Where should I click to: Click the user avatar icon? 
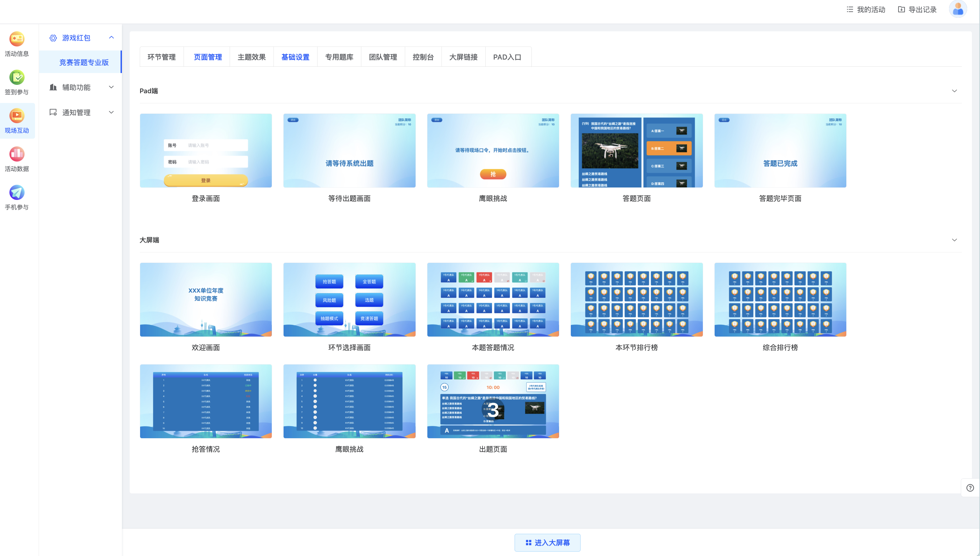pos(958,9)
